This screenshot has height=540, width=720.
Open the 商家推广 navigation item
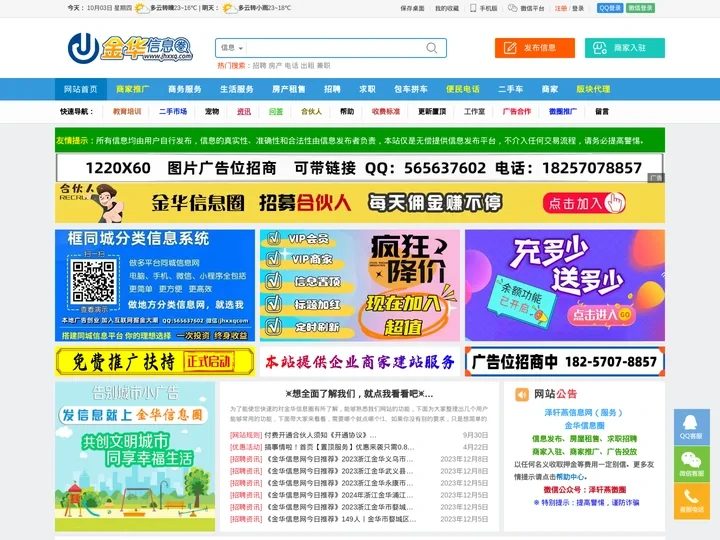tap(132, 89)
